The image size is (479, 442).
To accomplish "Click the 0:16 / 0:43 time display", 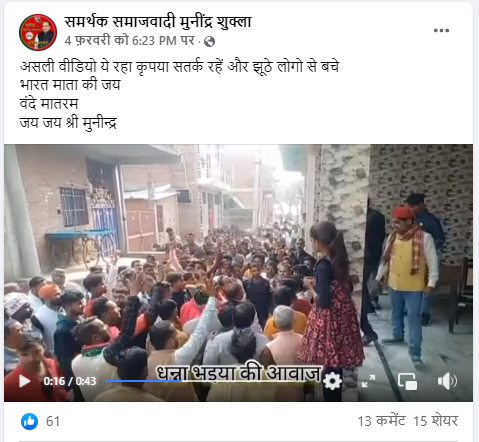I will (70, 381).
